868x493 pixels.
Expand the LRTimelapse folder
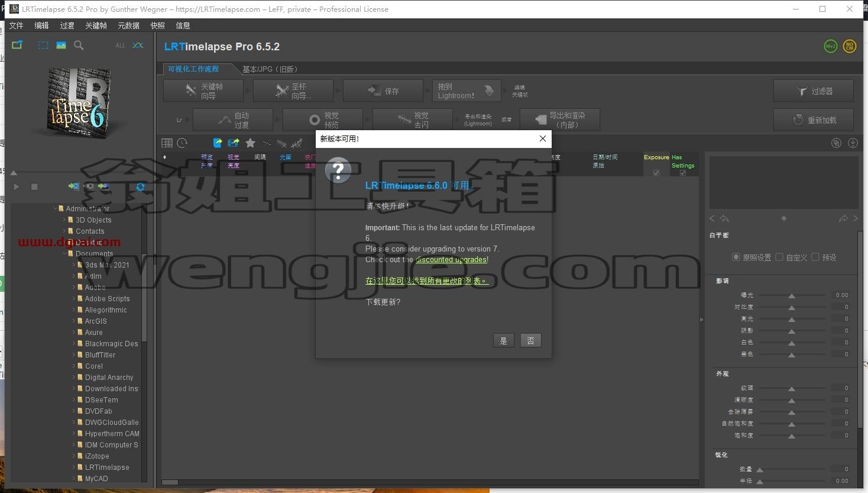(74, 467)
